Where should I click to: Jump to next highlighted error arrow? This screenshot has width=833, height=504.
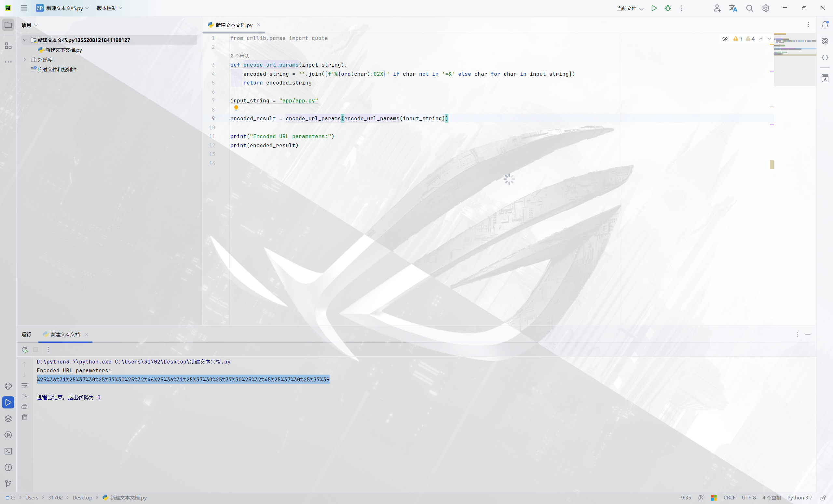(x=769, y=39)
